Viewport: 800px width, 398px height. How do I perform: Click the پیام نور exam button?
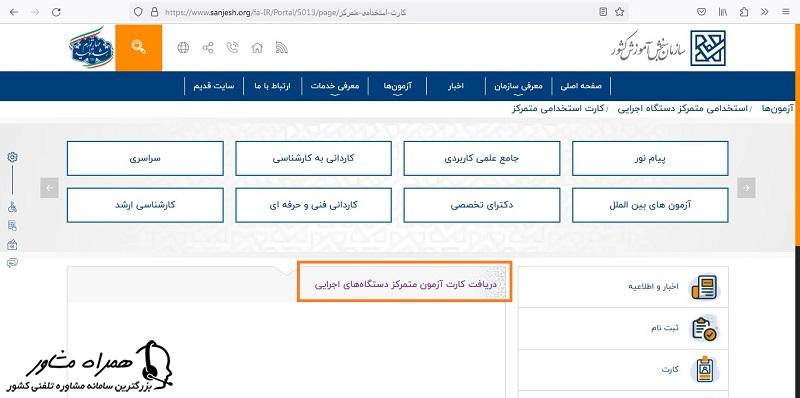650,159
